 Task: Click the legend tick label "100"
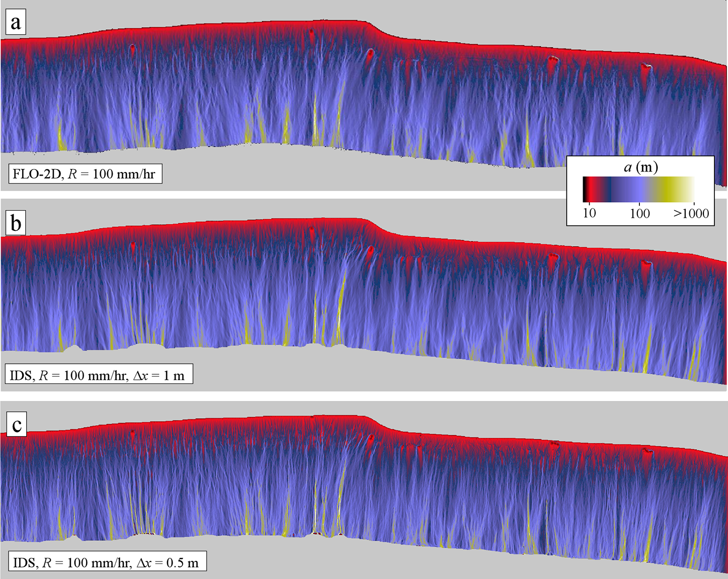pos(639,213)
